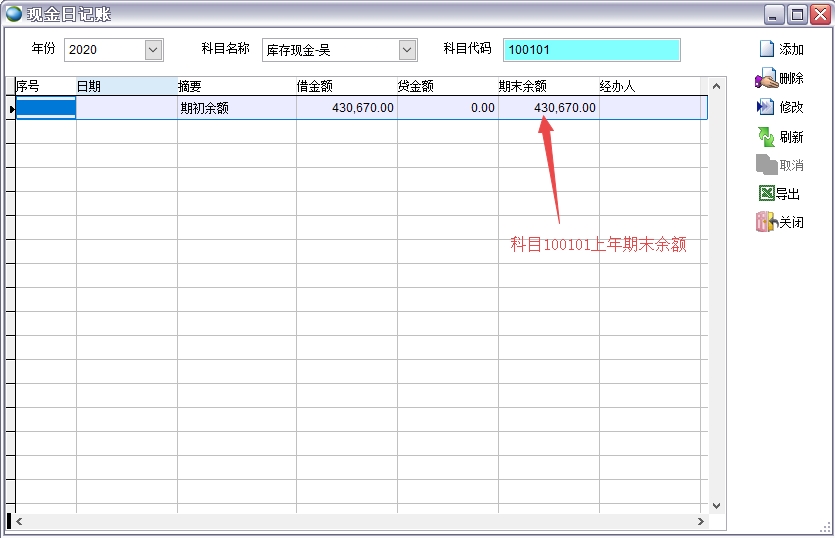Click the globe icon in title bar
This screenshot has width=835, height=538.
pos(14,14)
